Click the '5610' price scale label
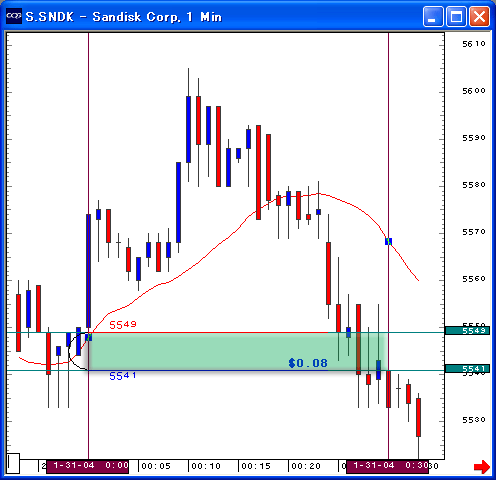 coord(474,44)
